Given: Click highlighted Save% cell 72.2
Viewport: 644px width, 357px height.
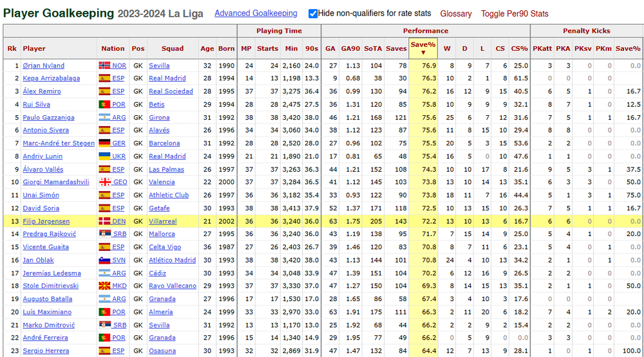Looking at the screenshot, I should [x=423, y=221].
